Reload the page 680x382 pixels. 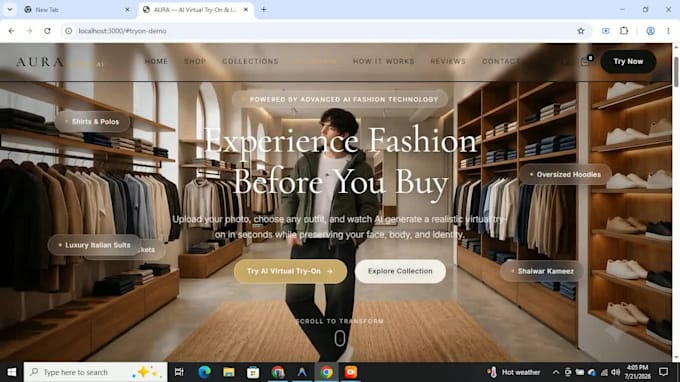(x=47, y=31)
